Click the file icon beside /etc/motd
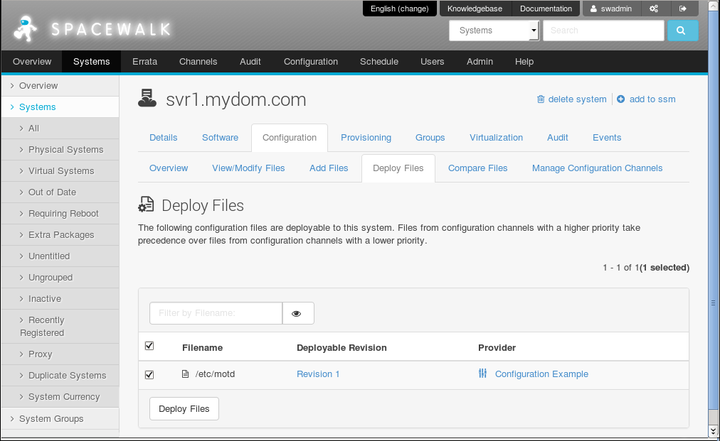Viewport: 720px width, 441px height. pos(186,374)
